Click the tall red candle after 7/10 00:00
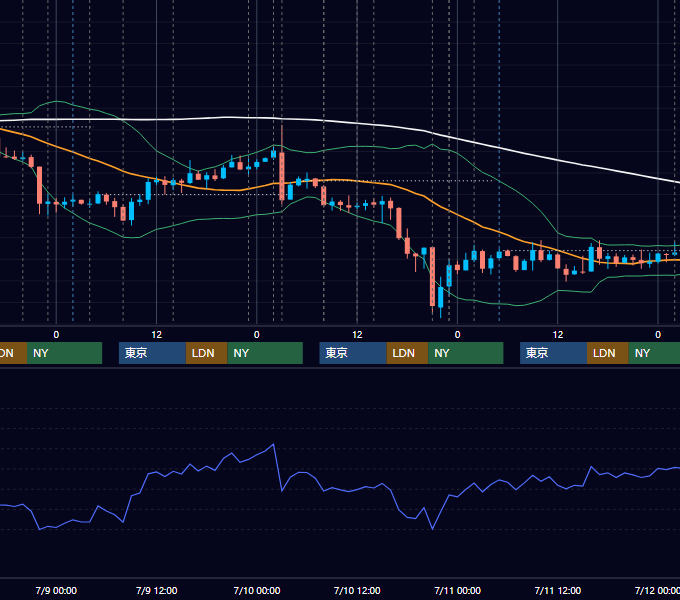Image resolution: width=680 pixels, height=600 pixels. click(x=282, y=176)
